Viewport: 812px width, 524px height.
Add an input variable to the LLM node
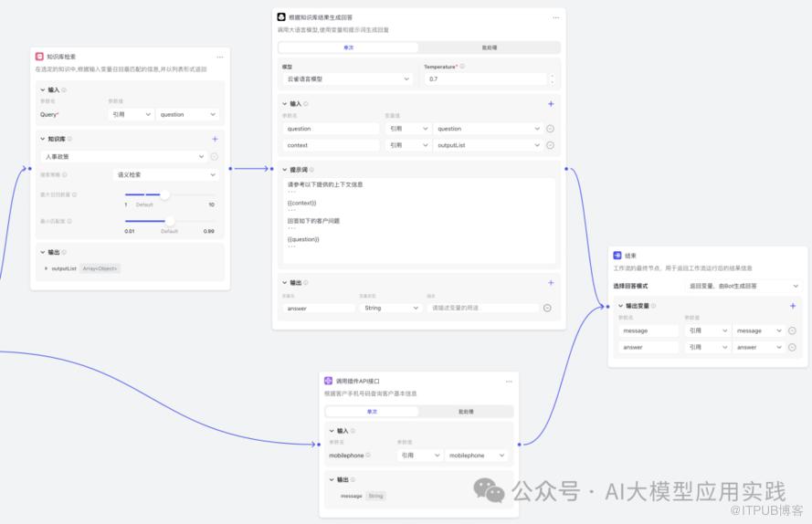[x=551, y=103]
